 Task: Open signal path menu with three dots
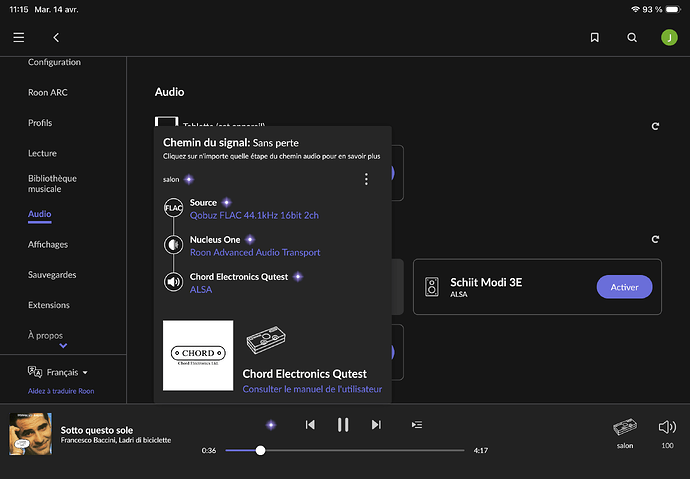[366, 179]
